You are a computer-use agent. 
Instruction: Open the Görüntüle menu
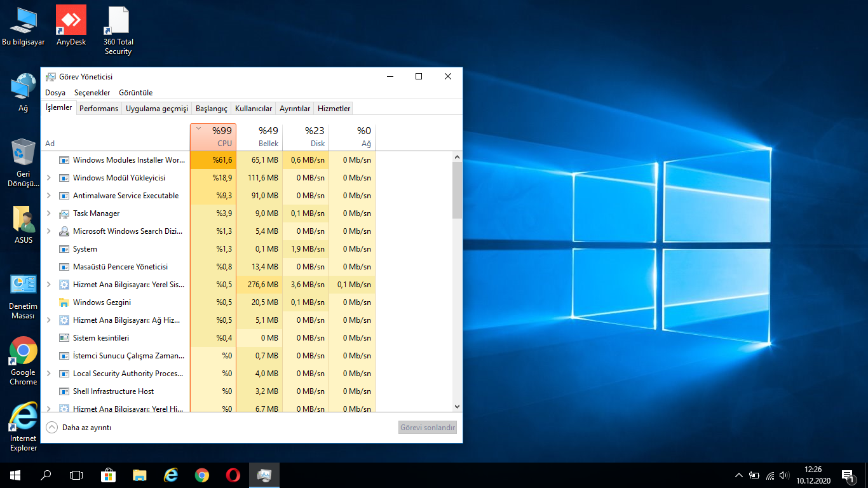click(x=136, y=93)
